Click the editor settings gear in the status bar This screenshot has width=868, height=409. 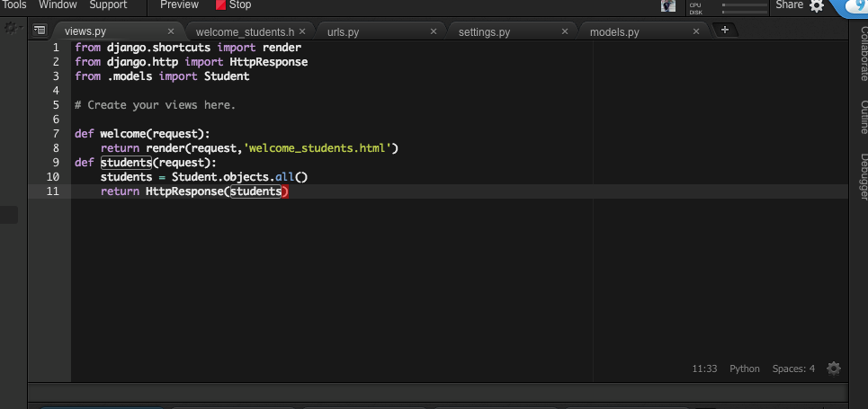(x=834, y=369)
